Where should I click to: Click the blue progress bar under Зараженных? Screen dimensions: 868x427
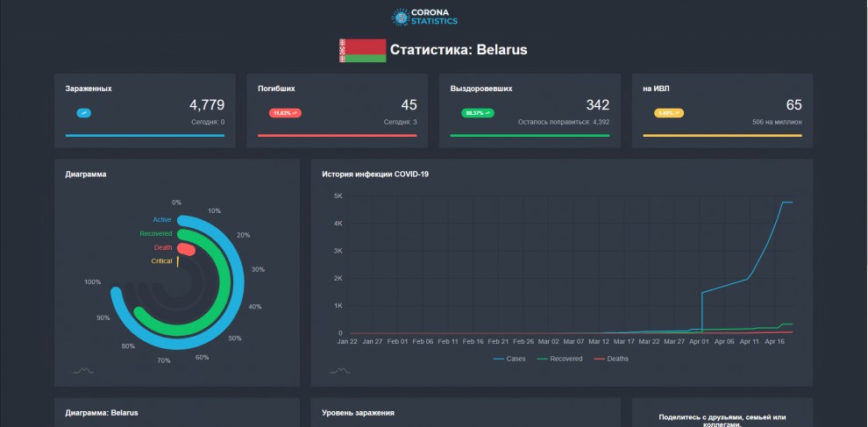[x=145, y=136]
